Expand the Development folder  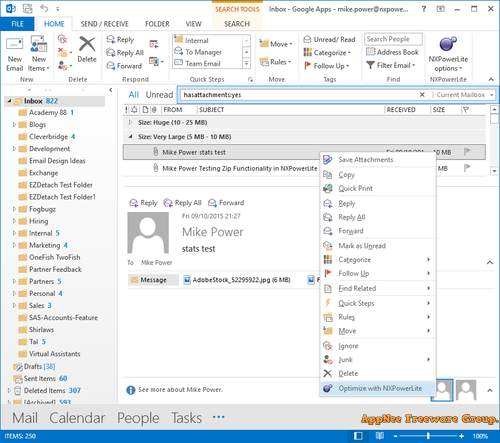pos(14,148)
